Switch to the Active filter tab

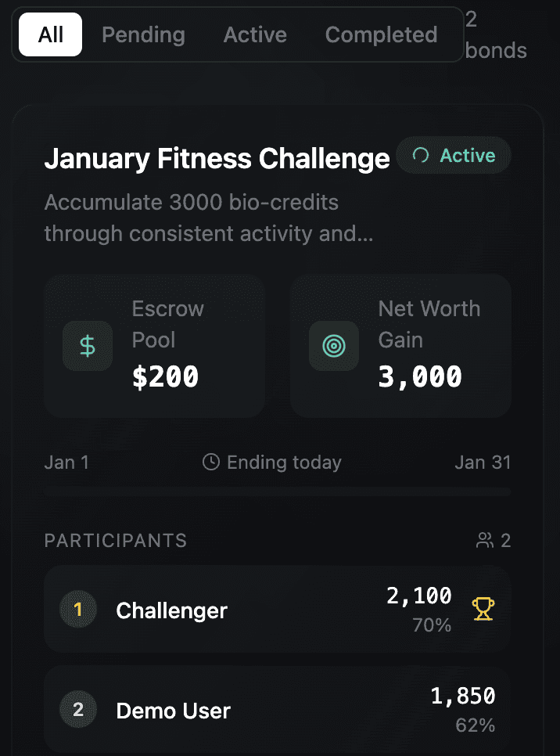coord(255,34)
